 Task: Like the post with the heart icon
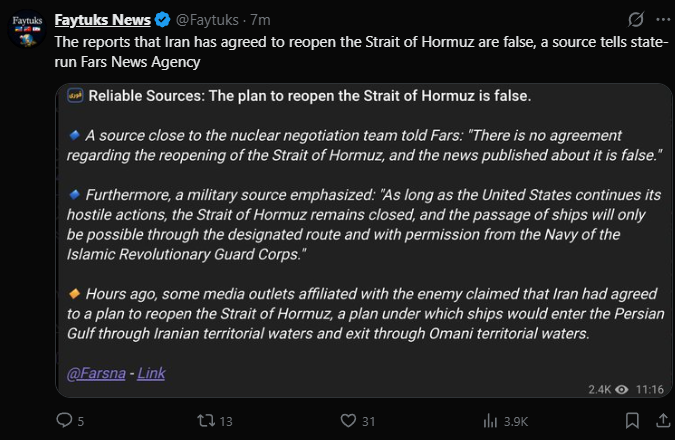click(x=348, y=420)
